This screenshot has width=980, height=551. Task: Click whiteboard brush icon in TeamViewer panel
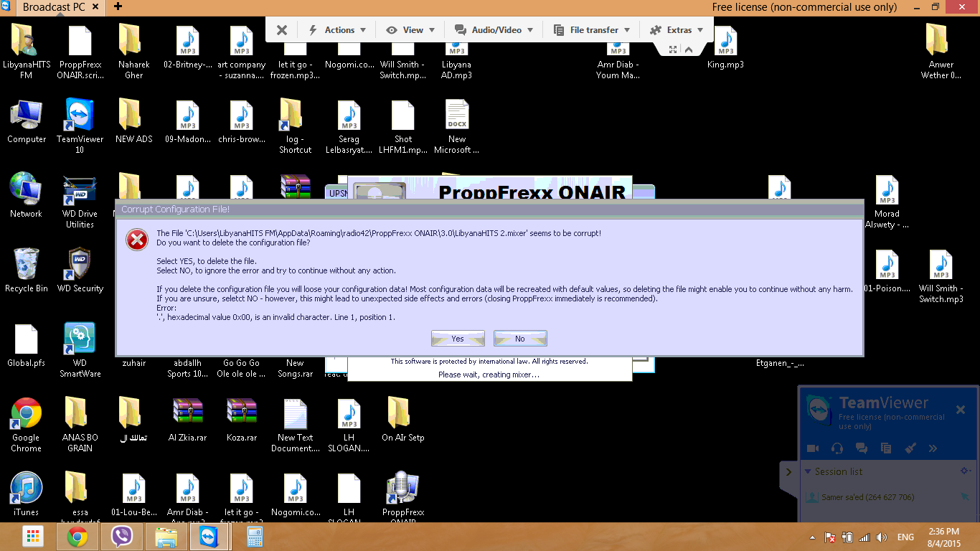(x=910, y=448)
